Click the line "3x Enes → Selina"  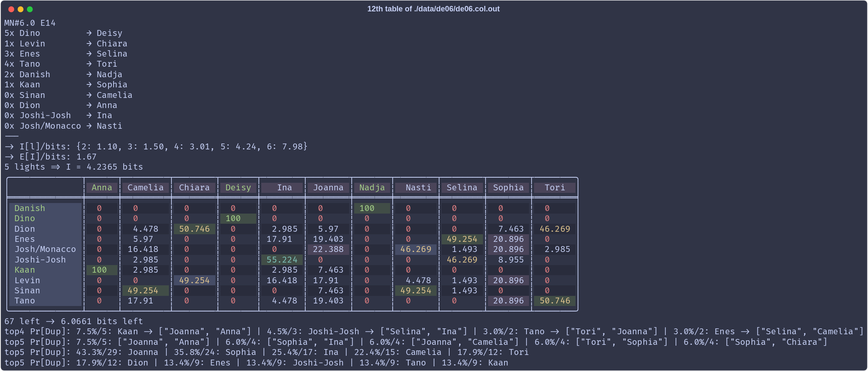66,54
